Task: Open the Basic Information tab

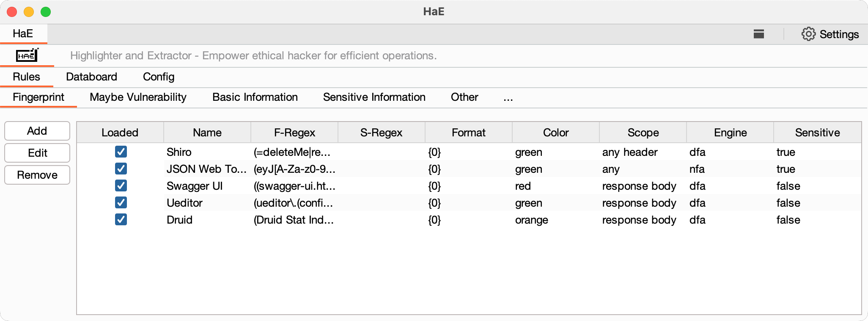Action: (x=255, y=97)
